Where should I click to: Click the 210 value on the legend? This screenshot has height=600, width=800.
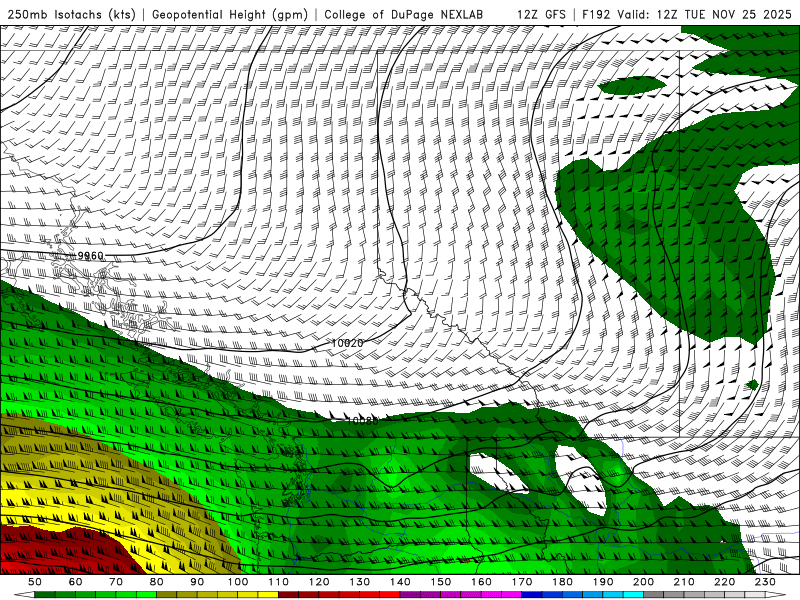[x=684, y=582]
